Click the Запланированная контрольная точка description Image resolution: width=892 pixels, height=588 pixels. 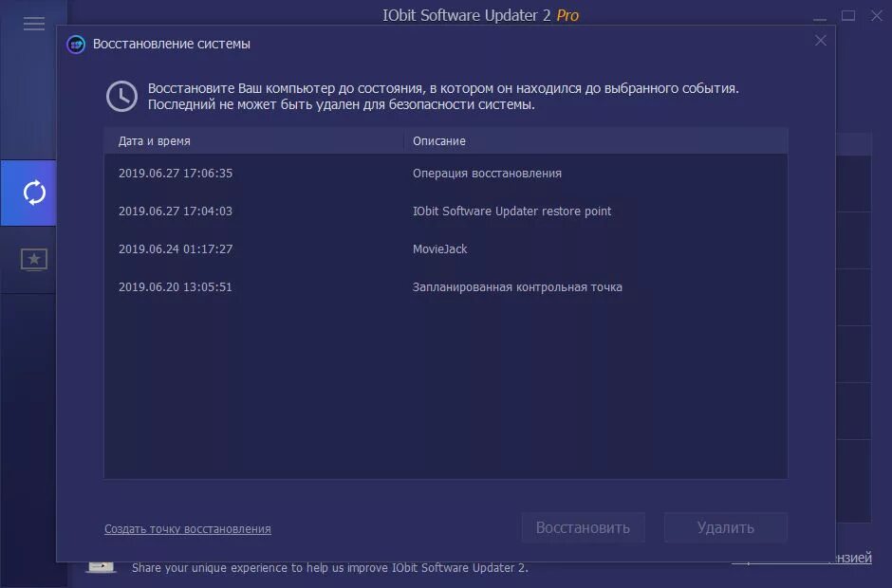[x=517, y=287]
